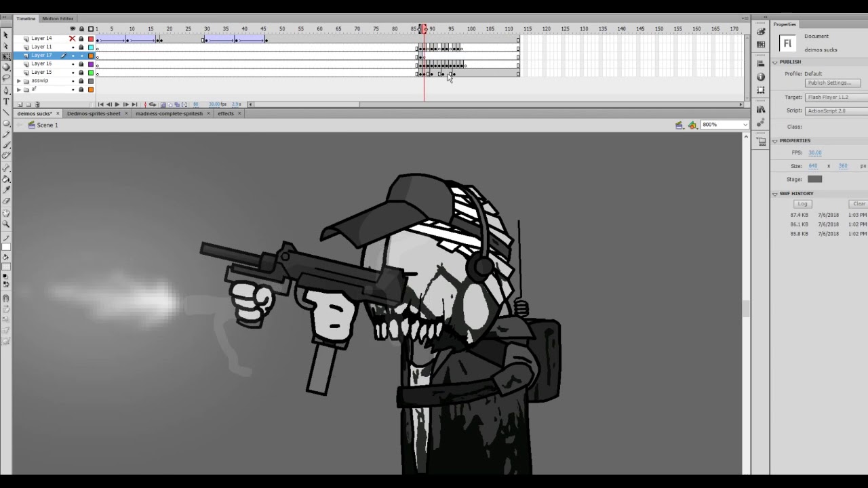
Task: Click the Clear button in SWF History
Action: coord(859,204)
